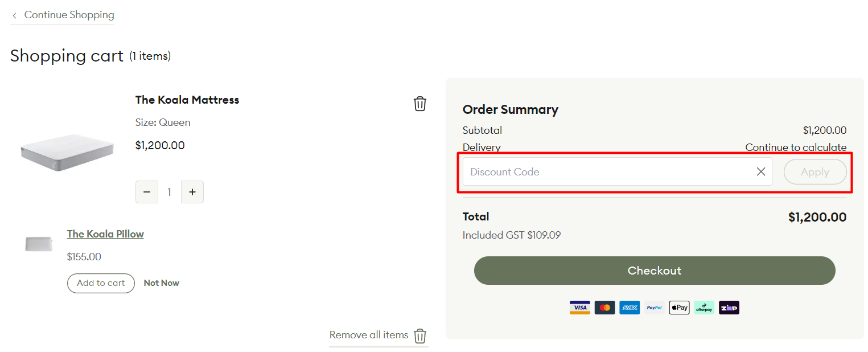Decrease the mattress quantity with the minus button
The width and height of the screenshot is (868, 352).
click(x=147, y=192)
